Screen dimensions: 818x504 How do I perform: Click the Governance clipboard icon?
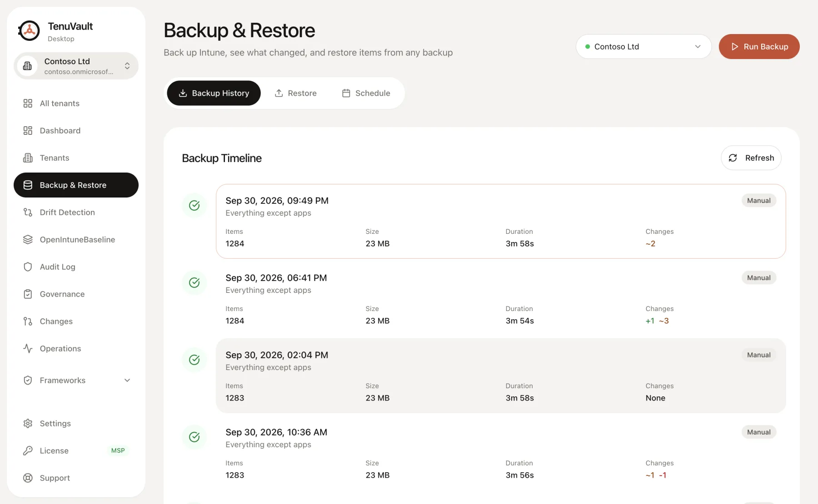[x=28, y=294]
